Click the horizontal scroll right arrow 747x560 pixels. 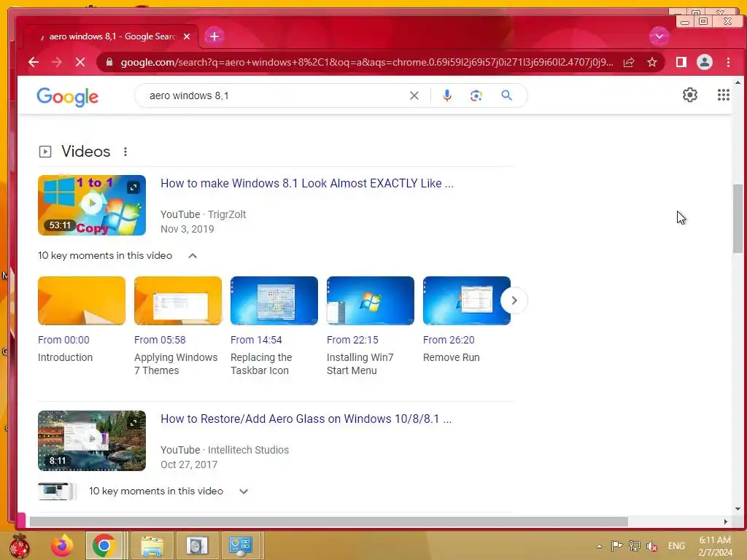click(x=726, y=521)
